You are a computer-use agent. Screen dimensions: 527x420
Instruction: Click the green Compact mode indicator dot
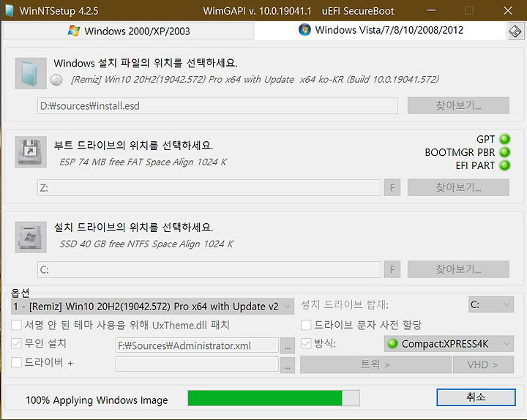[x=392, y=344]
